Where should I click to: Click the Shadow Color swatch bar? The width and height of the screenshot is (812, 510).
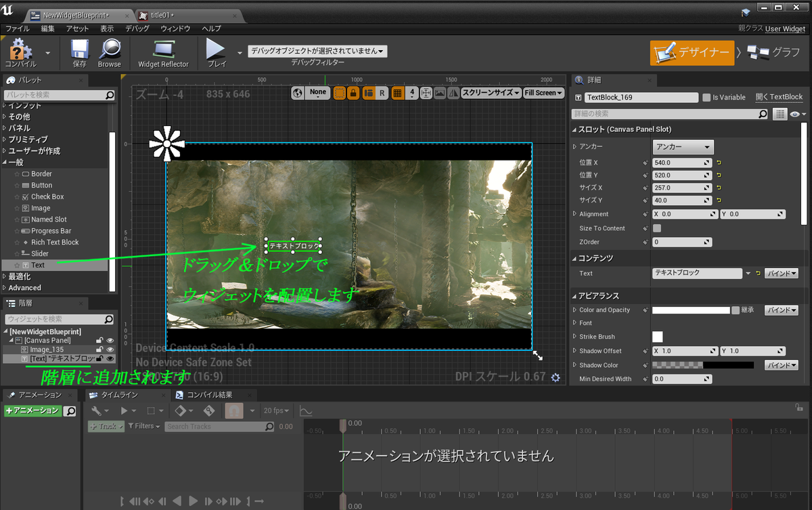click(703, 365)
